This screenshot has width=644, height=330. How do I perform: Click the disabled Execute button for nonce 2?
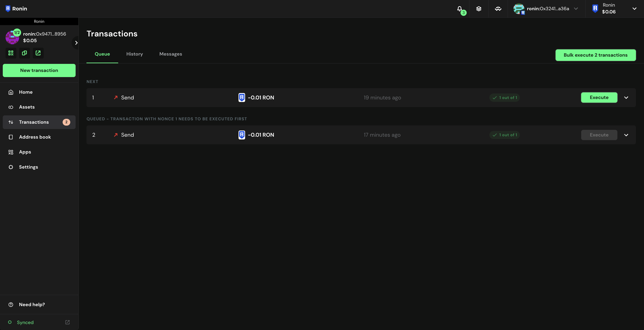pos(599,135)
